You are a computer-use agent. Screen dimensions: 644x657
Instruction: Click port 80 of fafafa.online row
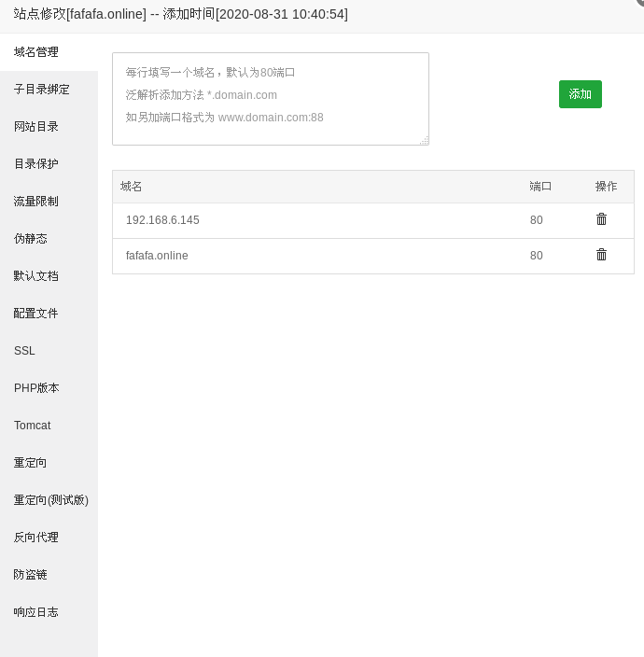click(x=537, y=255)
